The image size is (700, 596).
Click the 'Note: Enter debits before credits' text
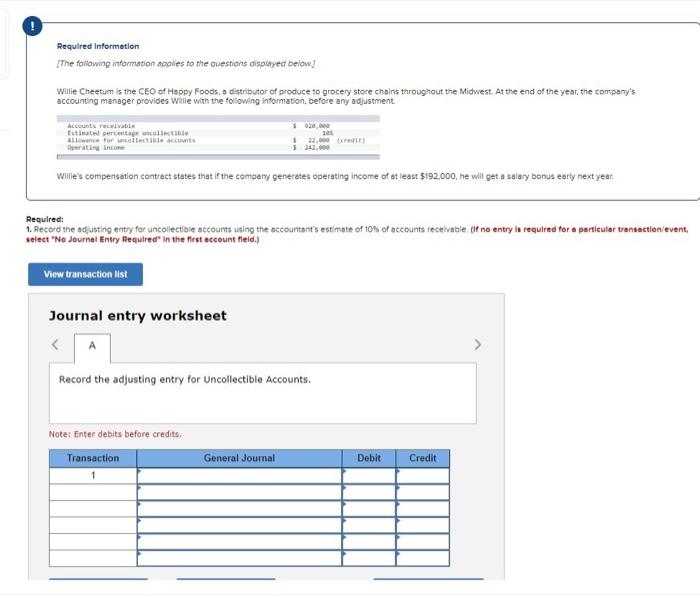point(115,434)
